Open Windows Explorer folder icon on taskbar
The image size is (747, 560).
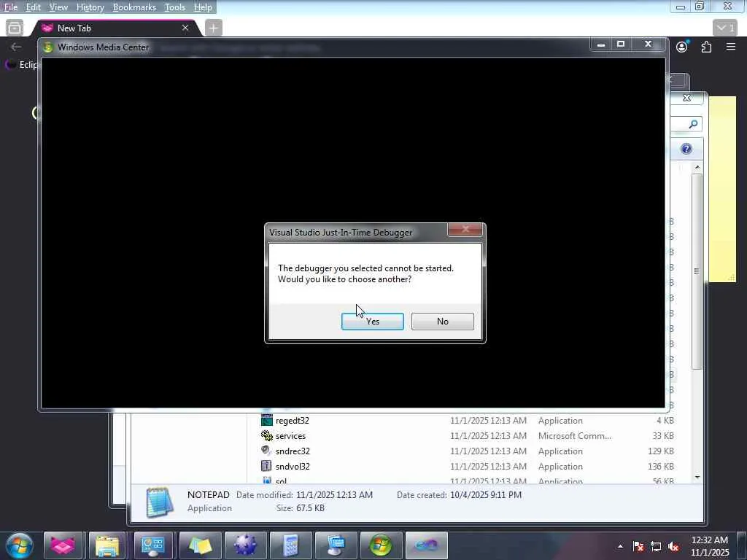pyautogui.click(x=108, y=545)
